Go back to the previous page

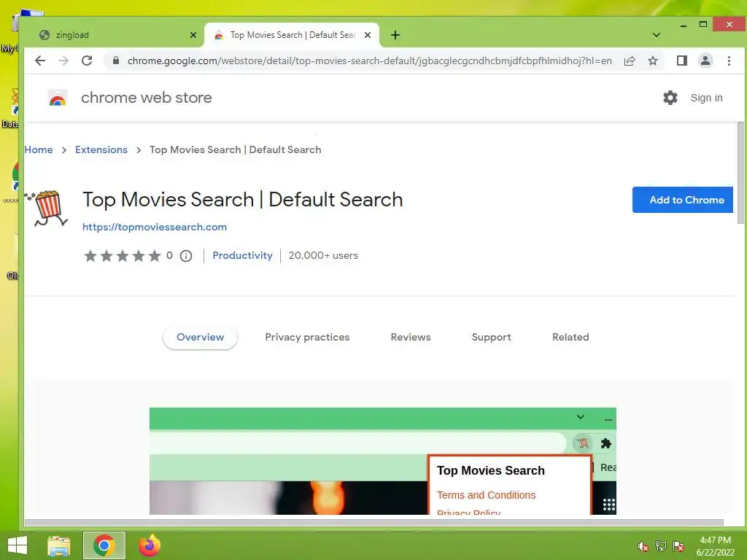pyautogui.click(x=40, y=61)
